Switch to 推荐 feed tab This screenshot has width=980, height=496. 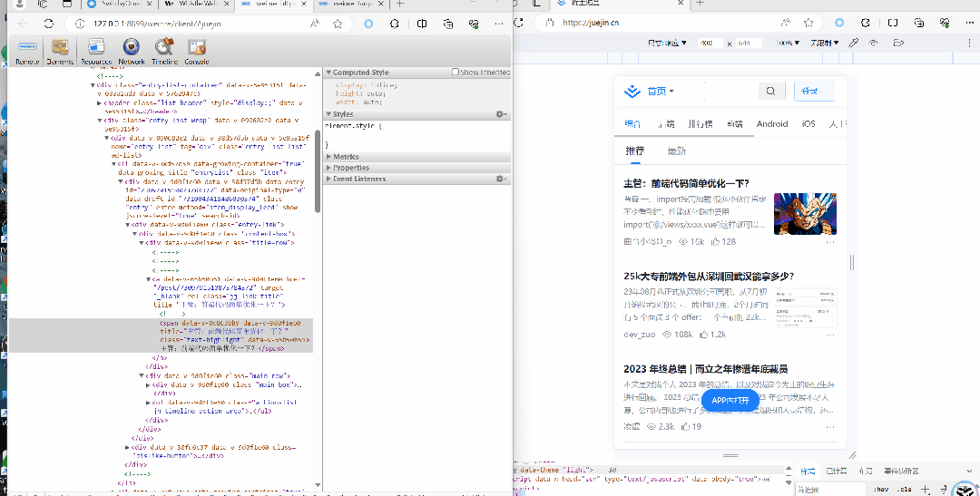[x=635, y=151]
